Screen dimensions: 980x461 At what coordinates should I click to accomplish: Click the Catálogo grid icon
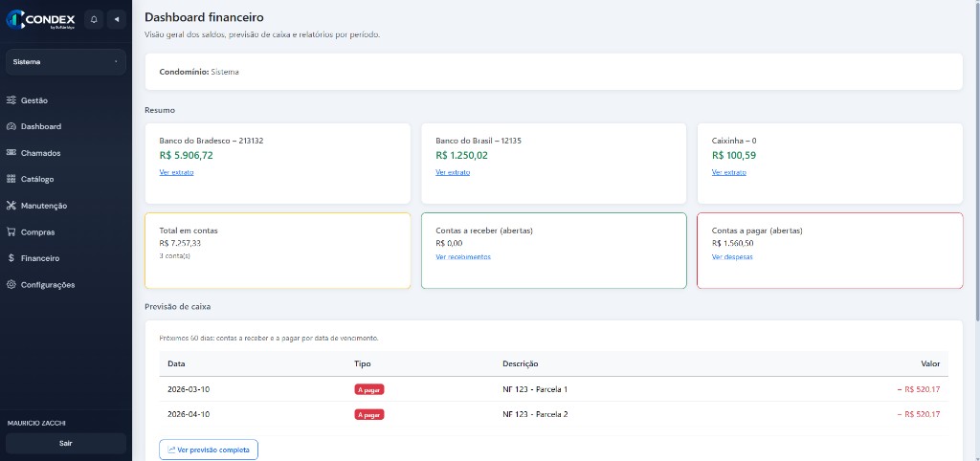point(11,179)
